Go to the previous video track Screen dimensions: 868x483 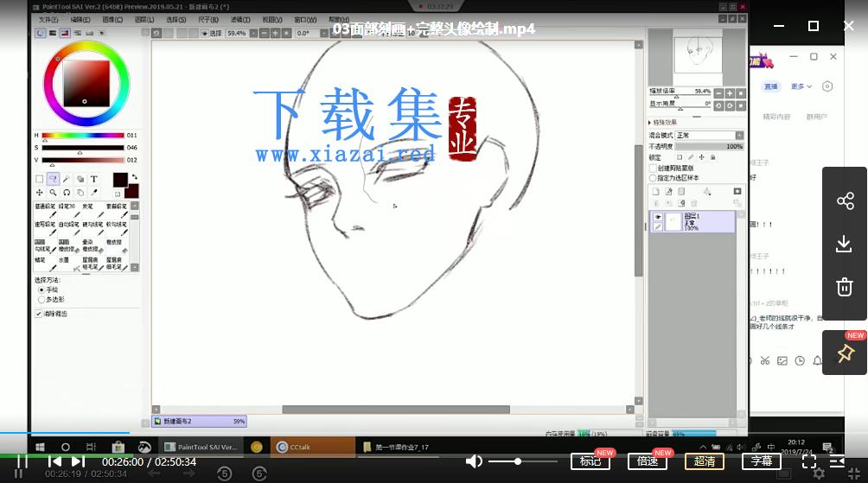point(54,461)
